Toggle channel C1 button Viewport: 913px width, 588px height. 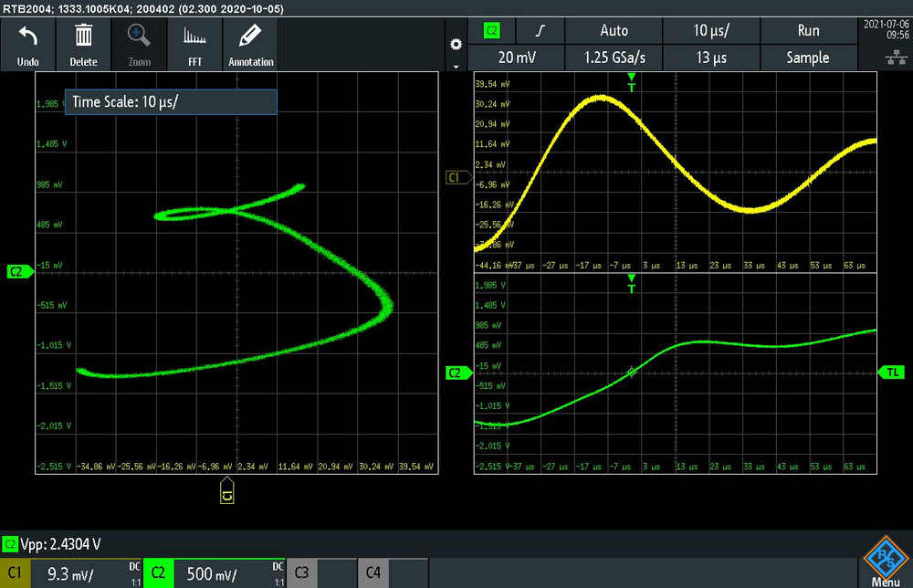click(16, 573)
